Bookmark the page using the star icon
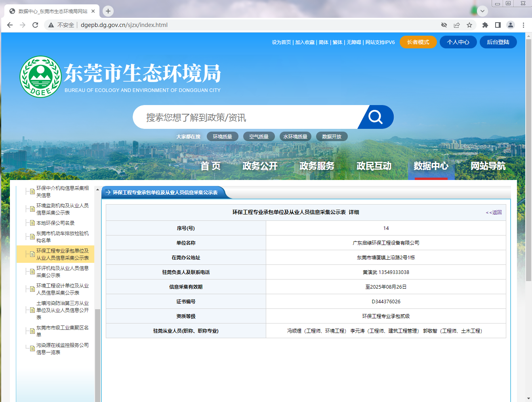The width and height of the screenshot is (532, 402). click(x=469, y=25)
